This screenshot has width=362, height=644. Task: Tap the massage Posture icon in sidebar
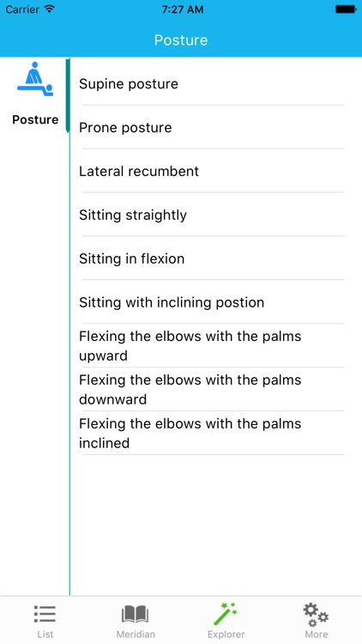coord(35,80)
